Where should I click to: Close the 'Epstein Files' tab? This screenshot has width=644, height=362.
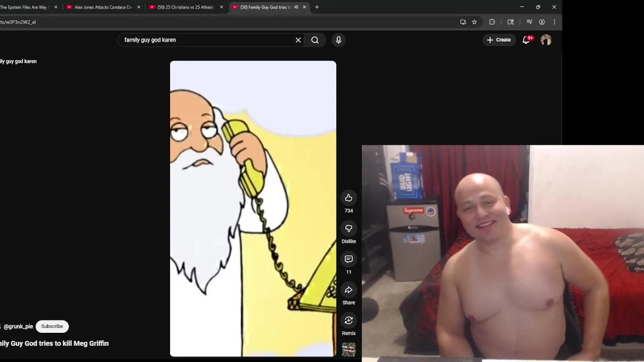coord(56,7)
